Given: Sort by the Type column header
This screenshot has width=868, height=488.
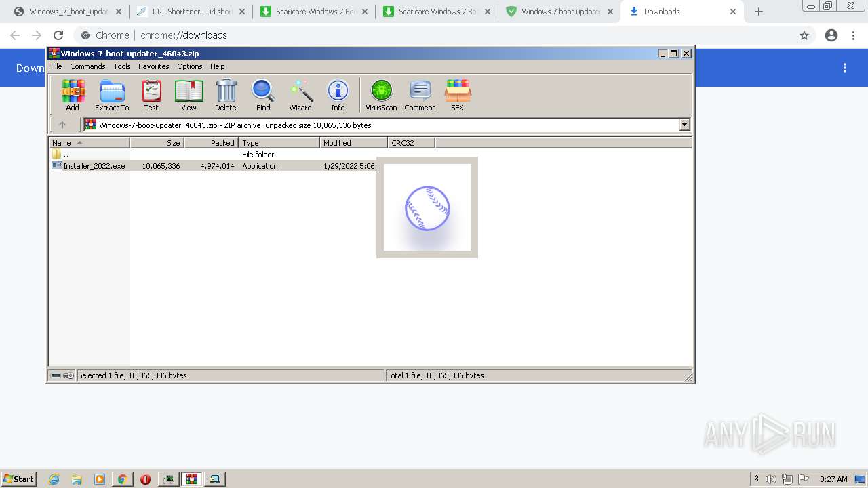Looking at the screenshot, I should [279, 143].
